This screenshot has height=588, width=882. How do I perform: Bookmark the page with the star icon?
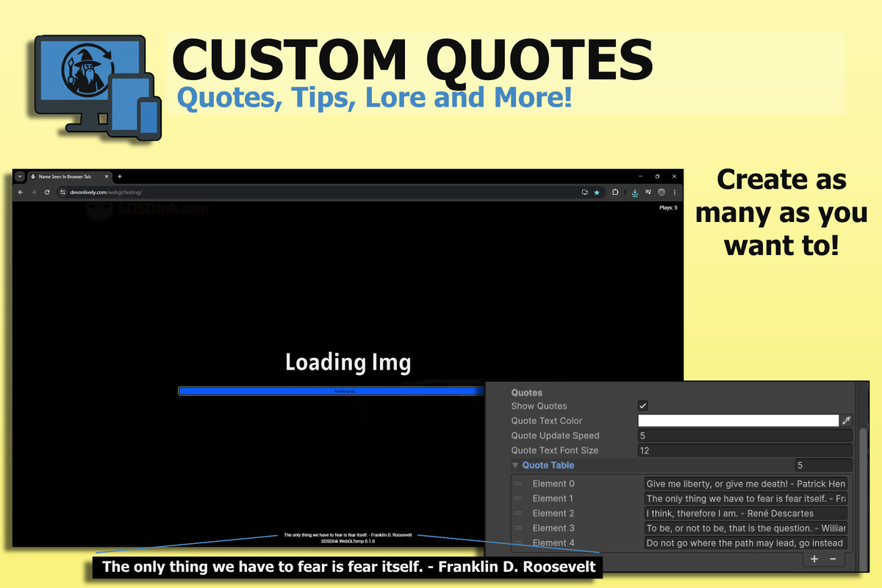pos(598,192)
